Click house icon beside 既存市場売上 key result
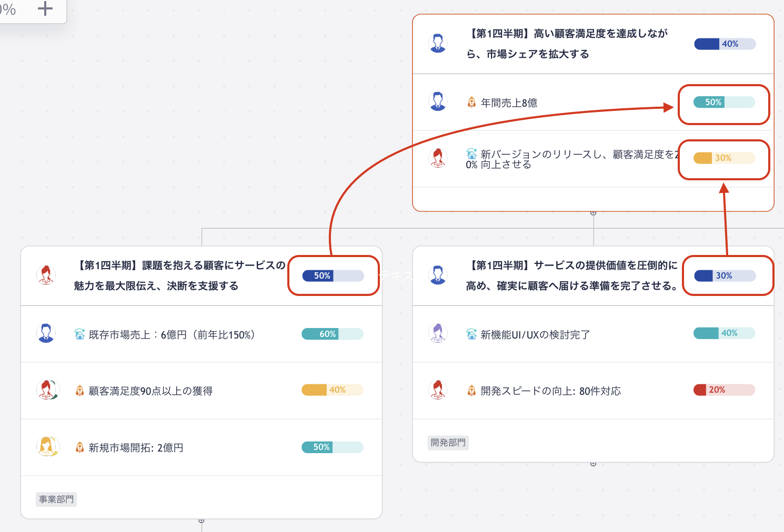Screen dimensions: 784x532 [79, 334]
